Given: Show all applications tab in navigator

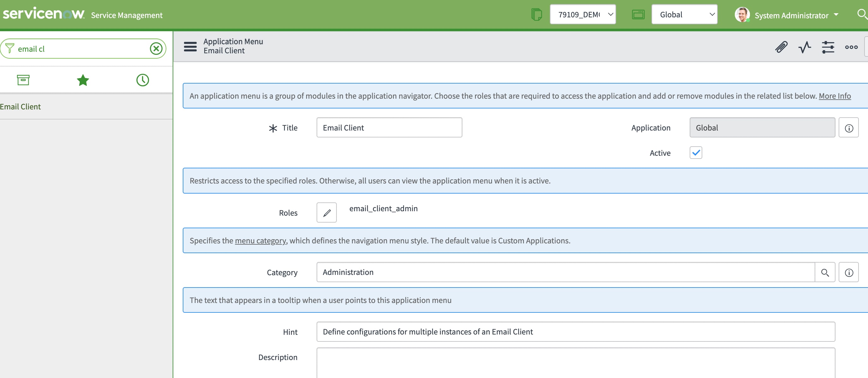Looking at the screenshot, I should 23,80.
